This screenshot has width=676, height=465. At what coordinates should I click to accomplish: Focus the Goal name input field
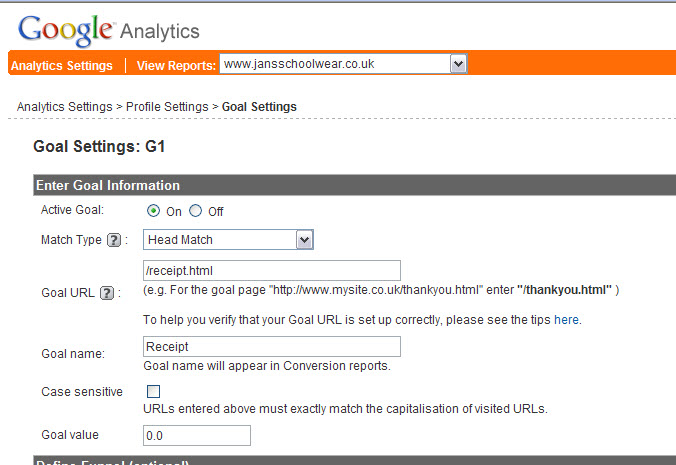[272, 346]
